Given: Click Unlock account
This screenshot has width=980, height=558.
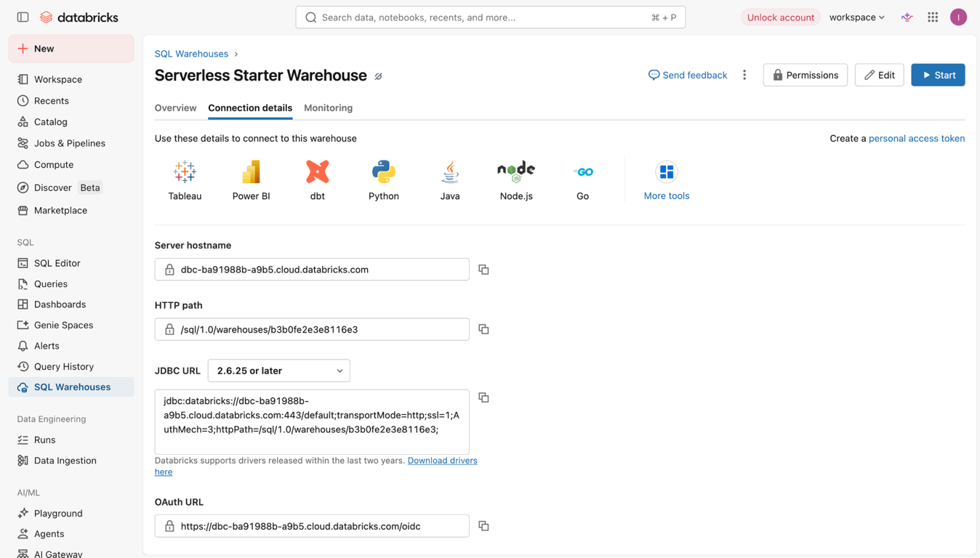Looking at the screenshot, I should (780, 17).
